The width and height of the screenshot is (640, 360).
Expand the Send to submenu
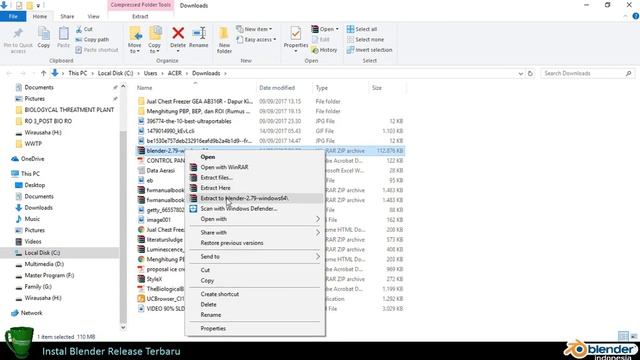tap(255, 256)
